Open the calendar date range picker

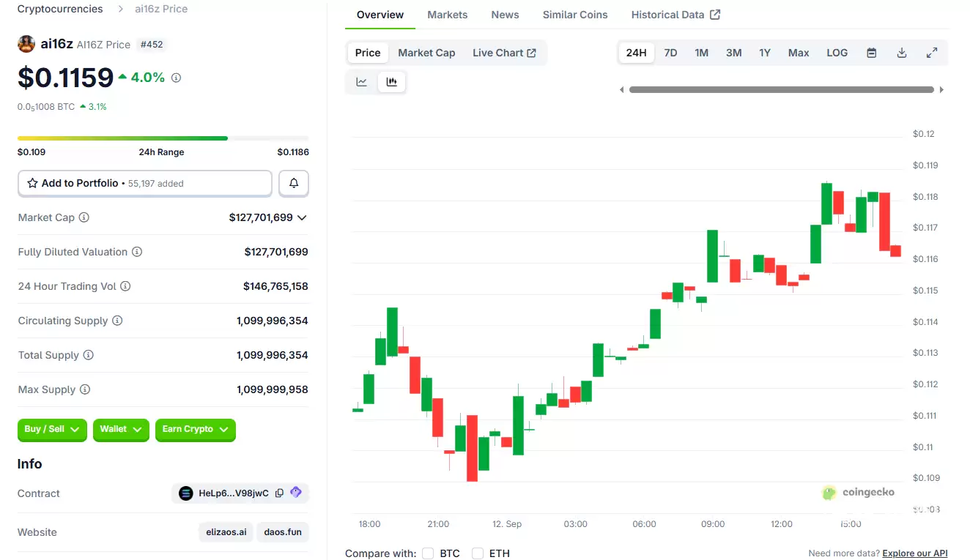click(871, 53)
